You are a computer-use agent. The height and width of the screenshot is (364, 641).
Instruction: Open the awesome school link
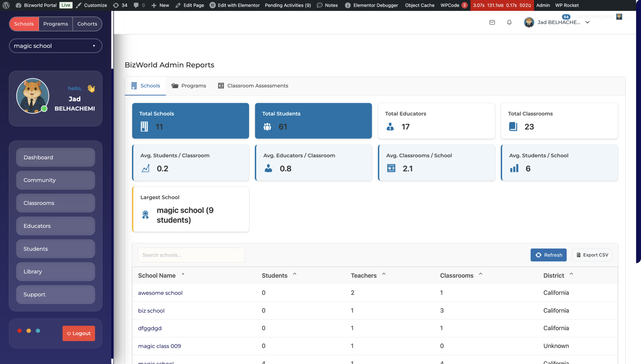tap(160, 293)
